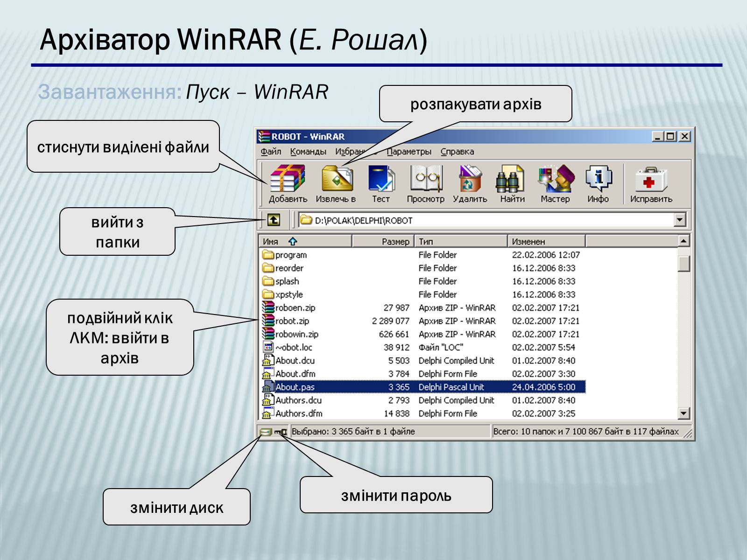The height and width of the screenshot is (560, 747).
Task: Click the roboen.zip archive icon
Action: pyautogui.click(x=268, y=308)
